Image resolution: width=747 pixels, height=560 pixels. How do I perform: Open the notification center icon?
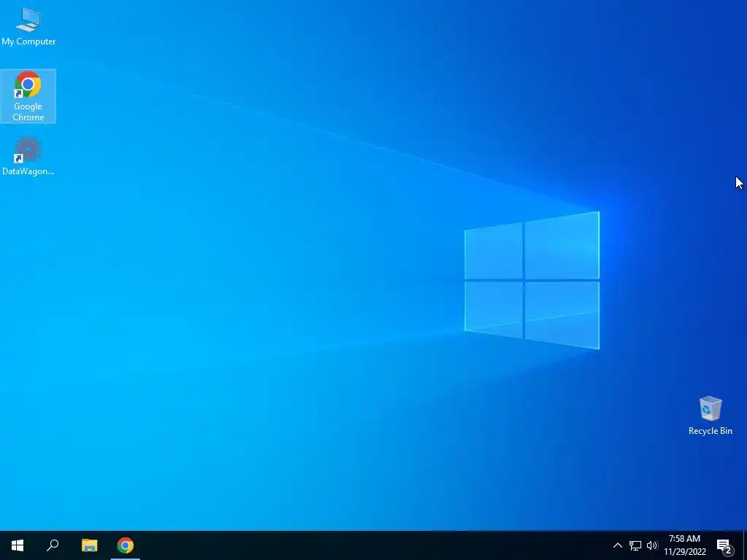tap(724, 545)
